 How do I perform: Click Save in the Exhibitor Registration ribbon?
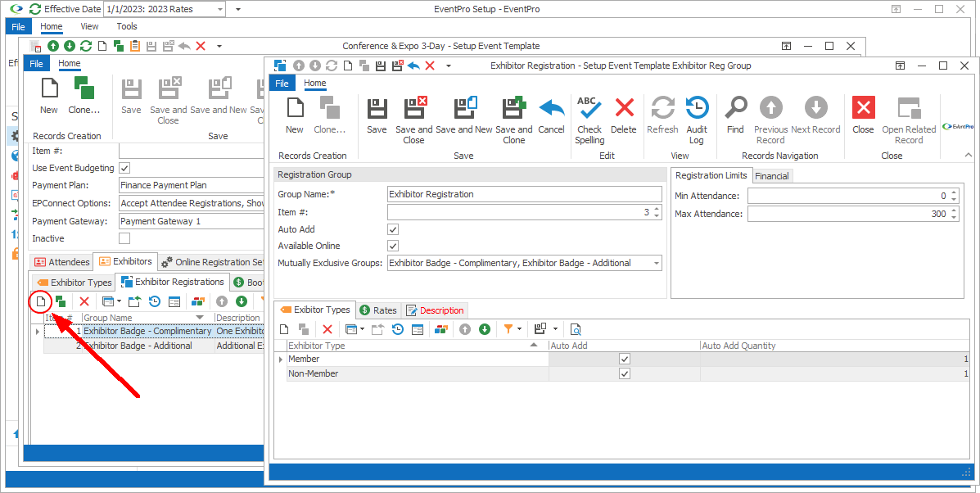point(377,115)
